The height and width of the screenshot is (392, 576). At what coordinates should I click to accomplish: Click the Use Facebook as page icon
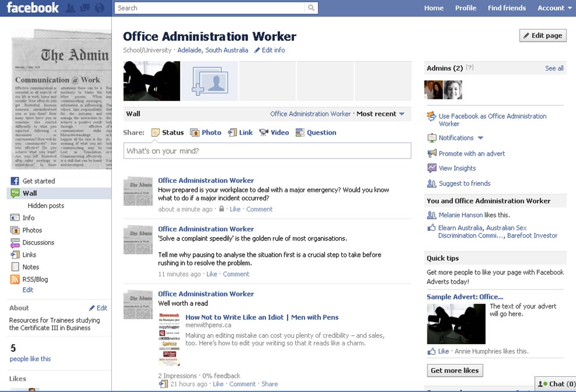pos(432,116)
